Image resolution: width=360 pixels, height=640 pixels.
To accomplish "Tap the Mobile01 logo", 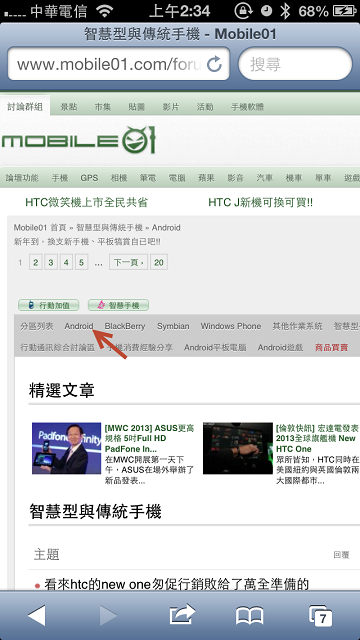I will click(x=78, y=140).
